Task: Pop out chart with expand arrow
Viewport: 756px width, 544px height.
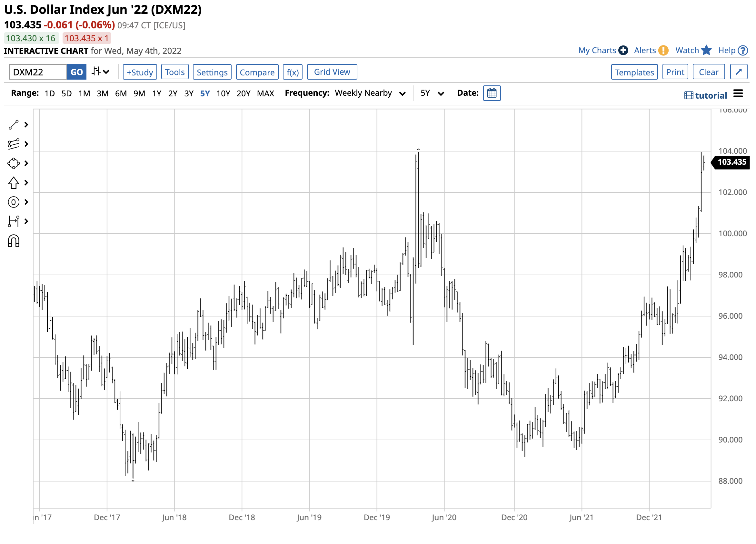Action: coord(739,72)
